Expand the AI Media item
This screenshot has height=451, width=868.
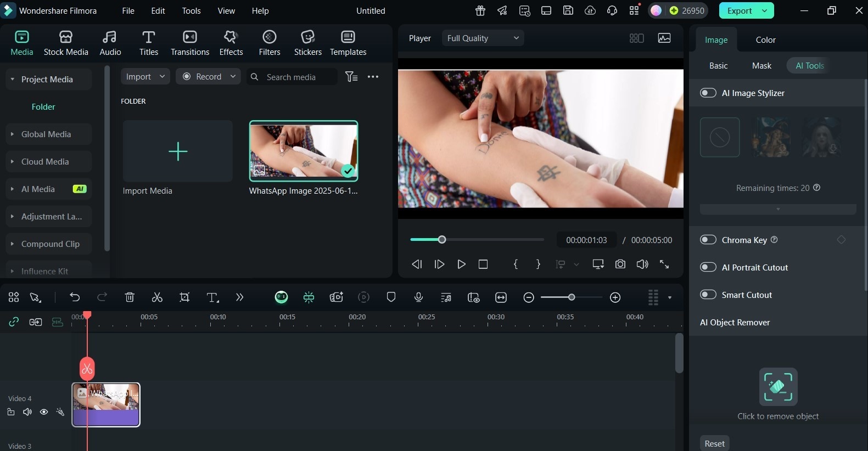point(12,189)
